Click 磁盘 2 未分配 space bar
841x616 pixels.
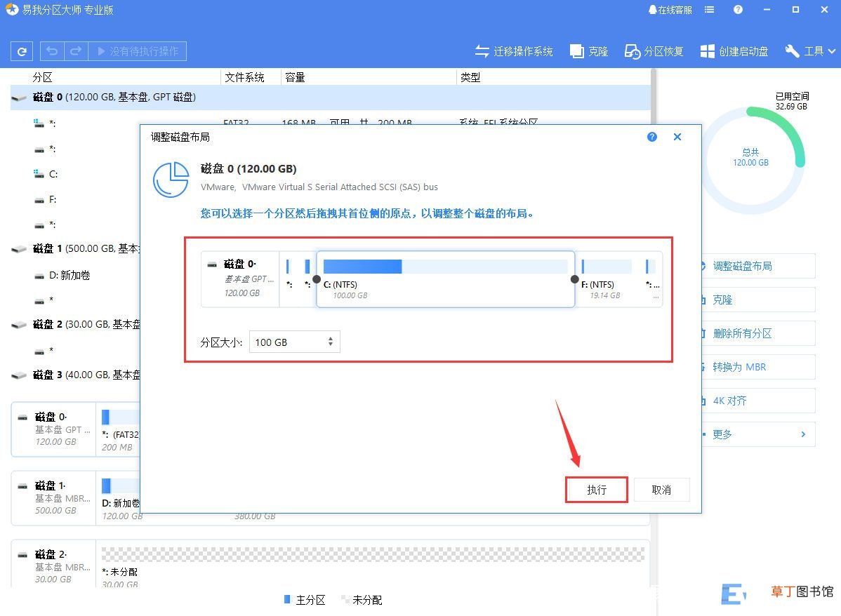373,554
